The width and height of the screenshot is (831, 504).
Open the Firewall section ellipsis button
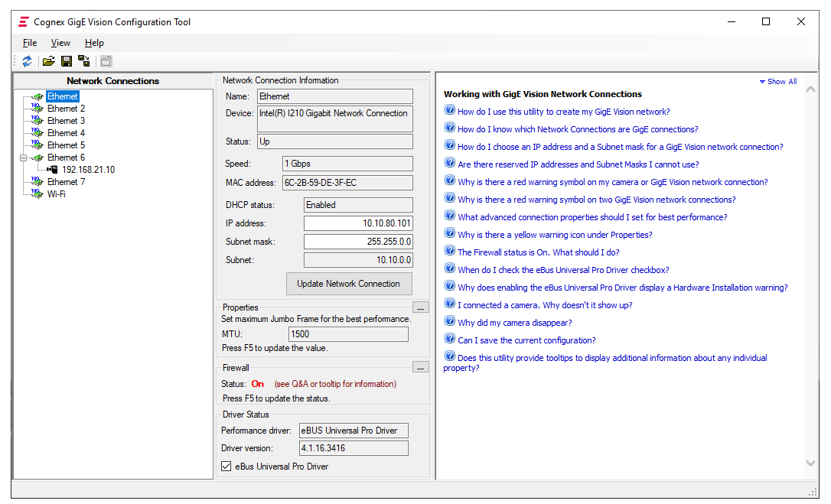(x=421, y=368)
